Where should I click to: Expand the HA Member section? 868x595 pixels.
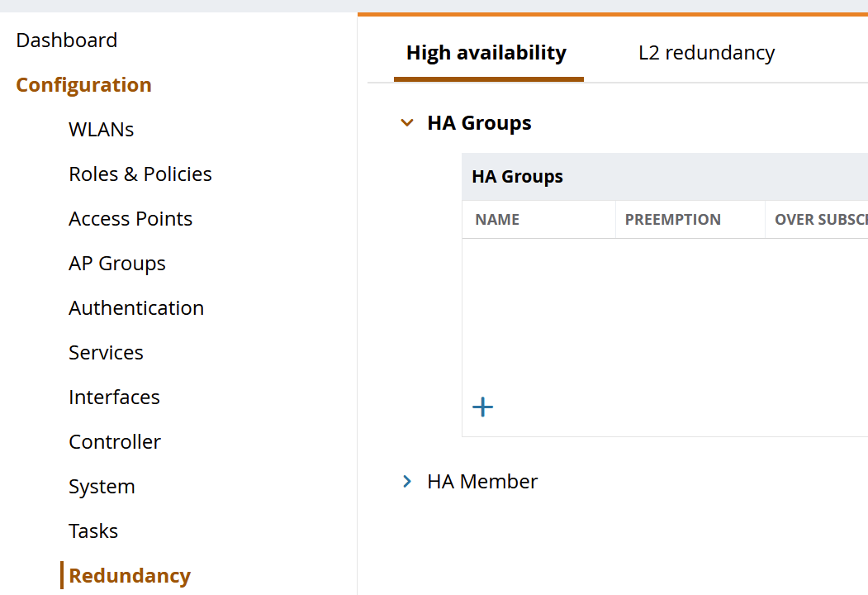point(406,481)
